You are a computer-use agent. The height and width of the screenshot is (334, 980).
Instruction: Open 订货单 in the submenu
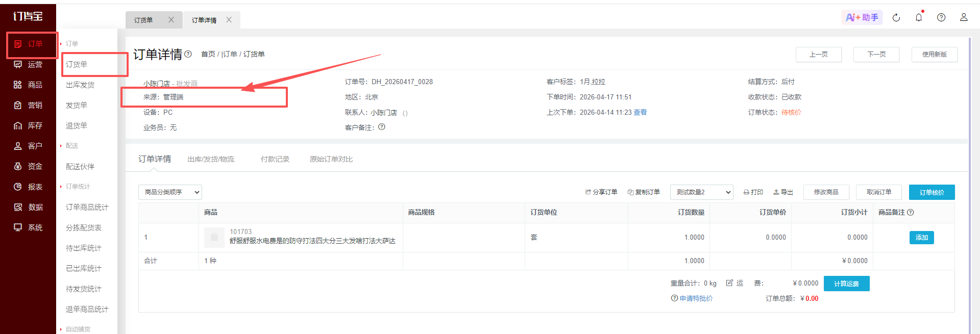pos(77,64)
